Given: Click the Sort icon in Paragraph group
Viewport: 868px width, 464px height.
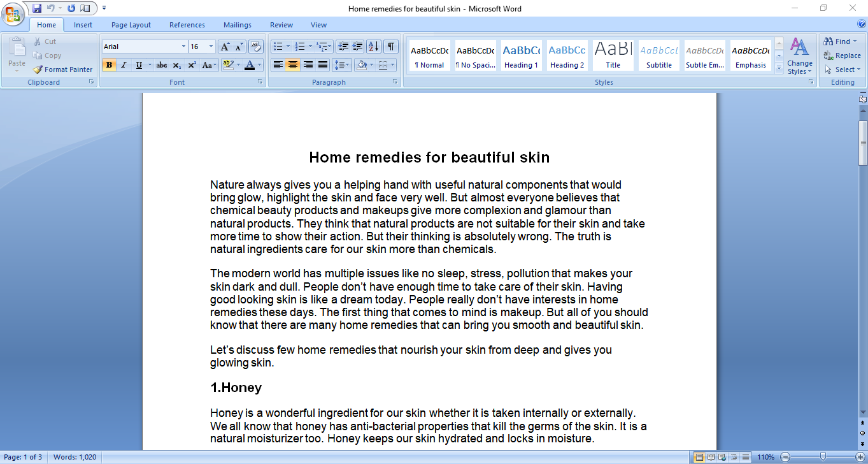Looking at the screenshot, I should pyautogui.click(x=374, y=47).
